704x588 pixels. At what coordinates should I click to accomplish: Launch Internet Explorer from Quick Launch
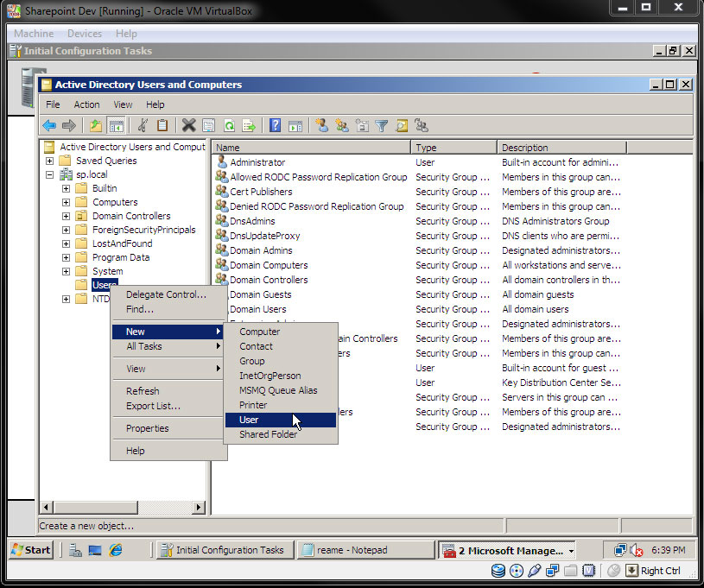coord(116,550)
